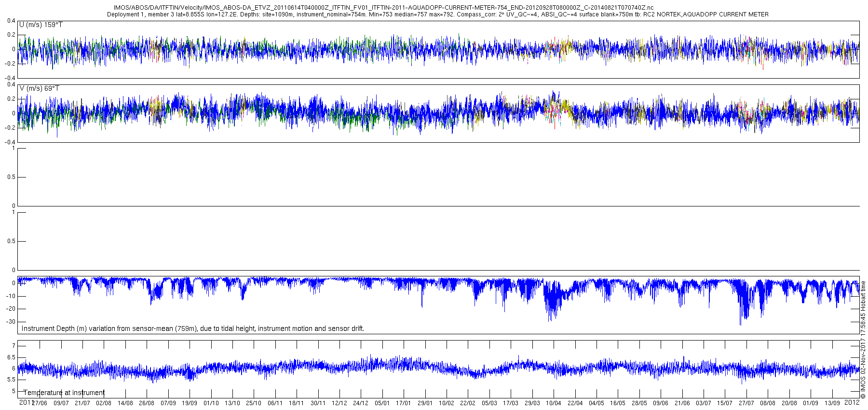Select the 24/12 date tick label
The image size is (868, 410).
[x=361, y=403]
